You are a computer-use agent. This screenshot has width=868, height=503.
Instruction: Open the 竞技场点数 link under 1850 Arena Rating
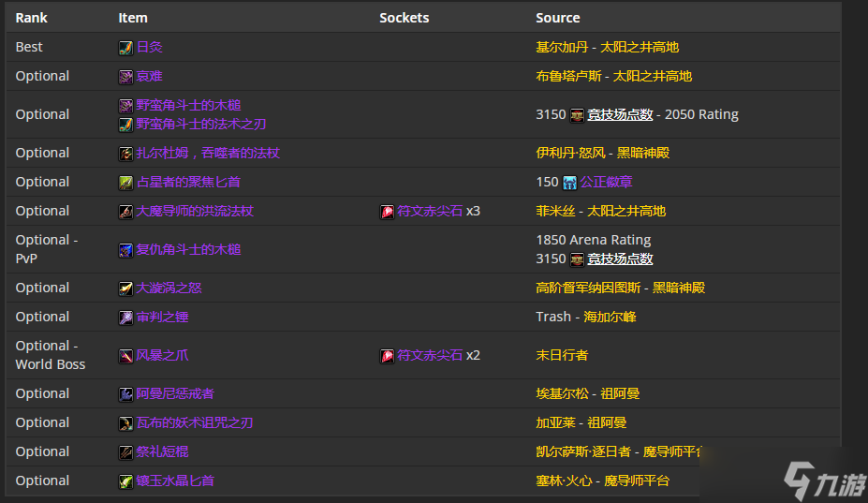(620, 259)
